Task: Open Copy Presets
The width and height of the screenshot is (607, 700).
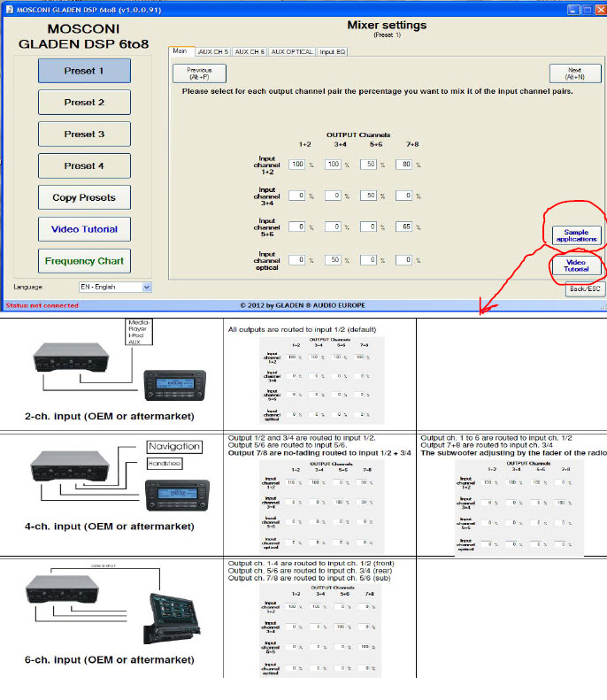Action: click(x=84, y=197)
